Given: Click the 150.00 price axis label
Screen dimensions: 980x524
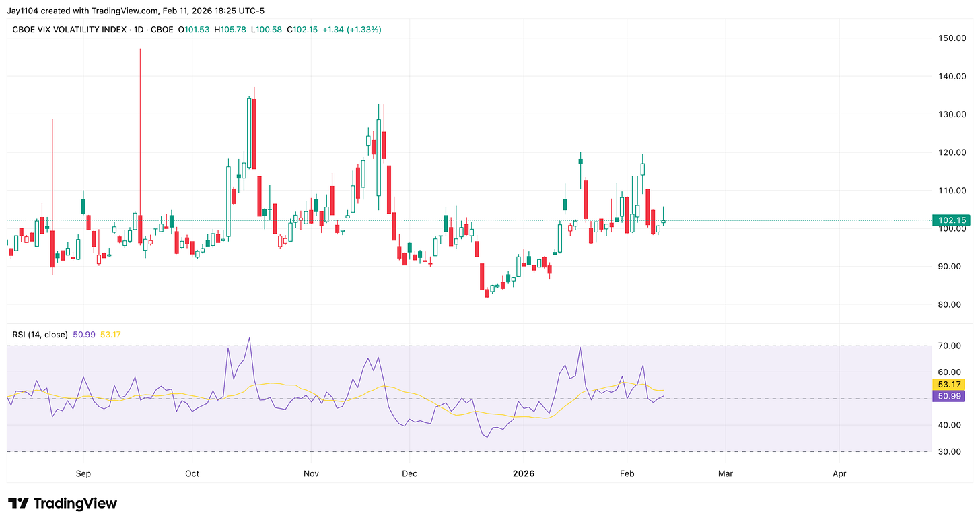Looking at the screenshot, I should pyautogui.click(x=952, y=38).
